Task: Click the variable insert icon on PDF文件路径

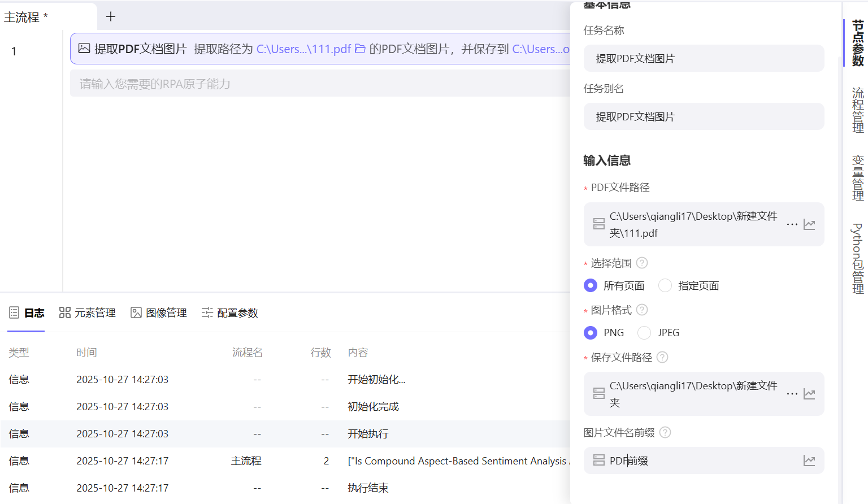Action: click(x=809, y=224)
